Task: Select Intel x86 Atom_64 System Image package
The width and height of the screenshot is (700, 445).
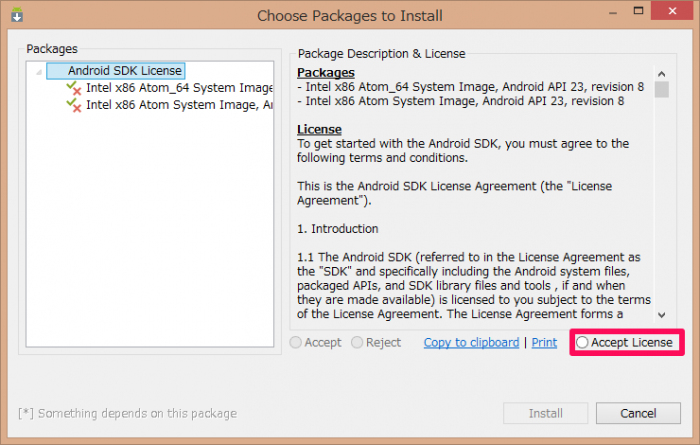Action: click(179, 88)
